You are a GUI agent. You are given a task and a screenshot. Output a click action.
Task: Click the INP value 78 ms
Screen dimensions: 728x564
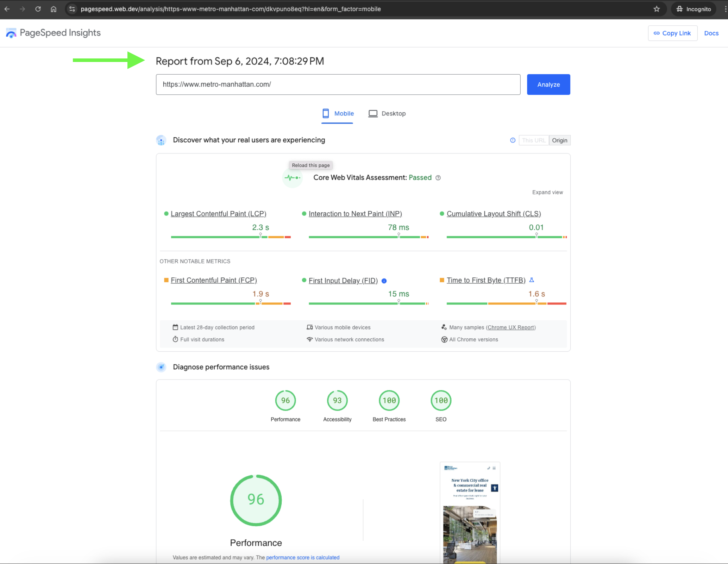(398, 227)
